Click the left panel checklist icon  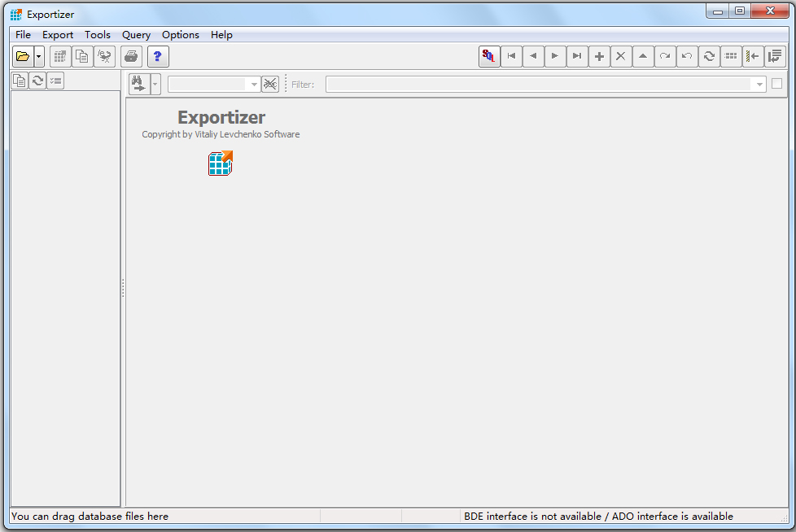click(55, 81)
